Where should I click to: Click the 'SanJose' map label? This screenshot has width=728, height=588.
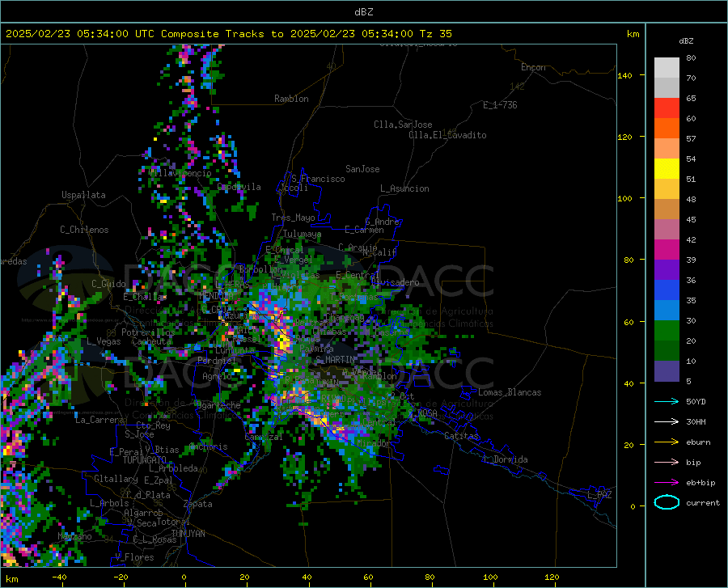362,169
